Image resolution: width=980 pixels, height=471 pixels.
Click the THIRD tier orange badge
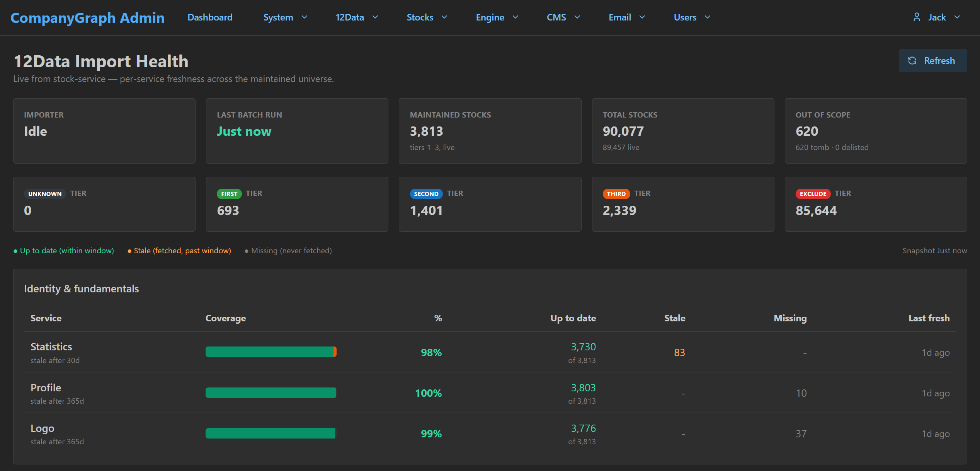[x=616, y=194]
